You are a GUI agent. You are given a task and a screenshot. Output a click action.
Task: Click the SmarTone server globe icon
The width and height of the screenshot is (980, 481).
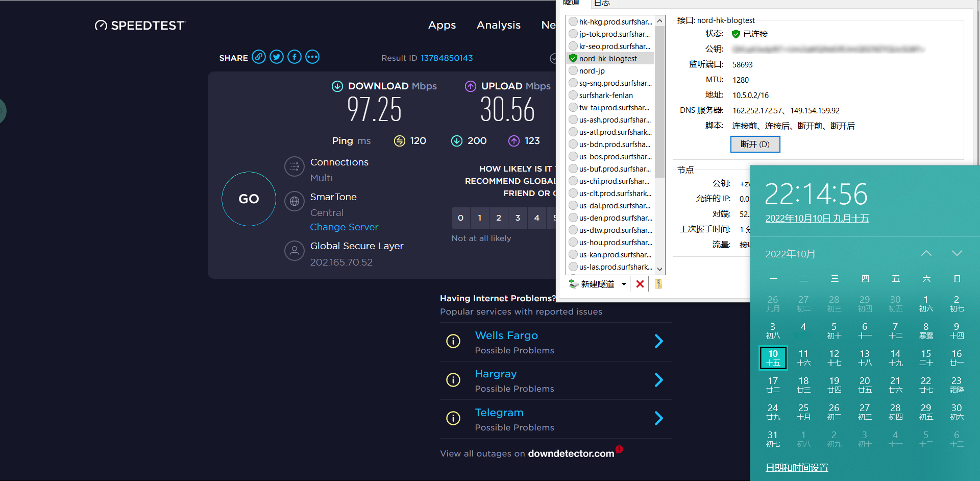tap(295, 202)
